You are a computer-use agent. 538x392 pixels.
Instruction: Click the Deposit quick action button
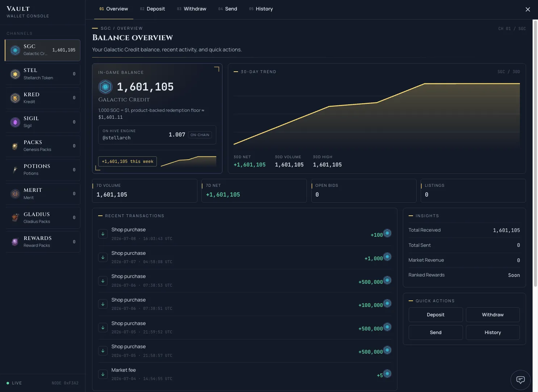tap(435, 315)
